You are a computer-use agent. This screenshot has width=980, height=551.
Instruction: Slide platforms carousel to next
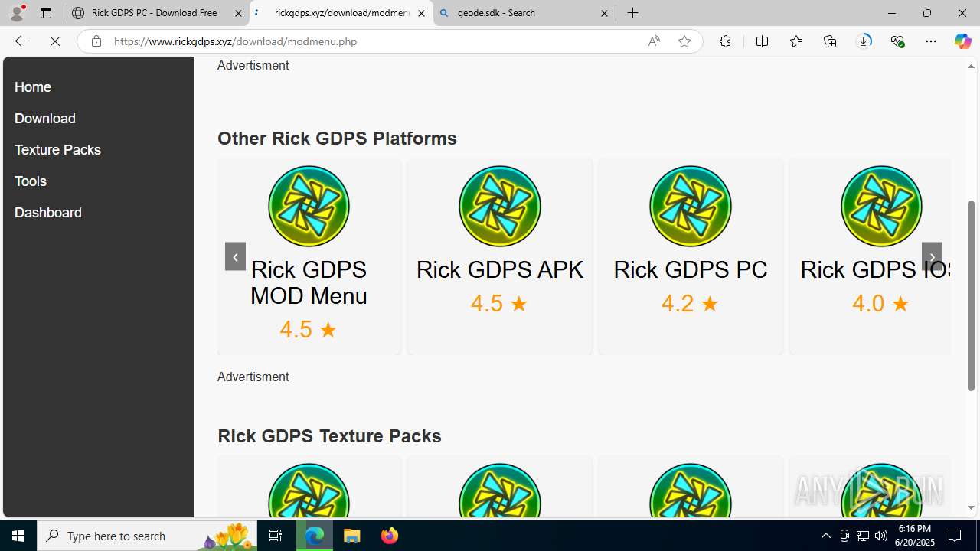point(932,256)
